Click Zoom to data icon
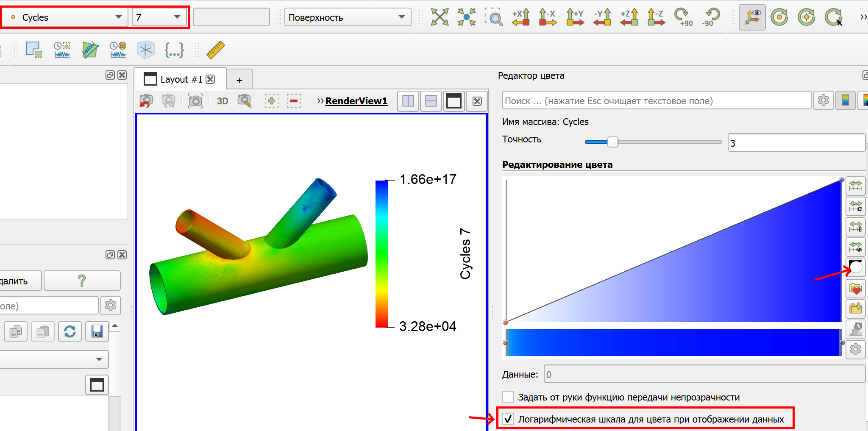This screenshot has height=431, width=868. tap(467, 17)
